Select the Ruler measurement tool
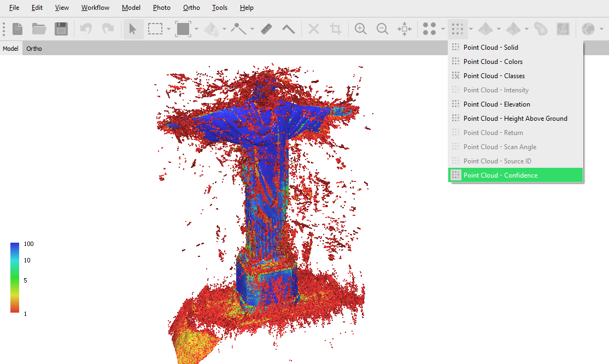This screenshot has width=609, height=364. (267, 29)
